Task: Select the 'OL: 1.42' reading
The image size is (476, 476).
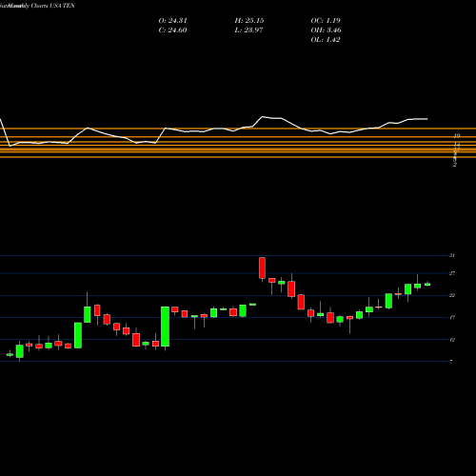Action: (326, 40)
